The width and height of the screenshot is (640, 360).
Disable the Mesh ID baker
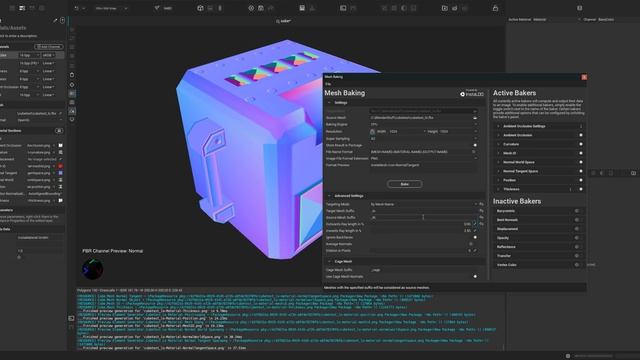(x=581, y=153)
